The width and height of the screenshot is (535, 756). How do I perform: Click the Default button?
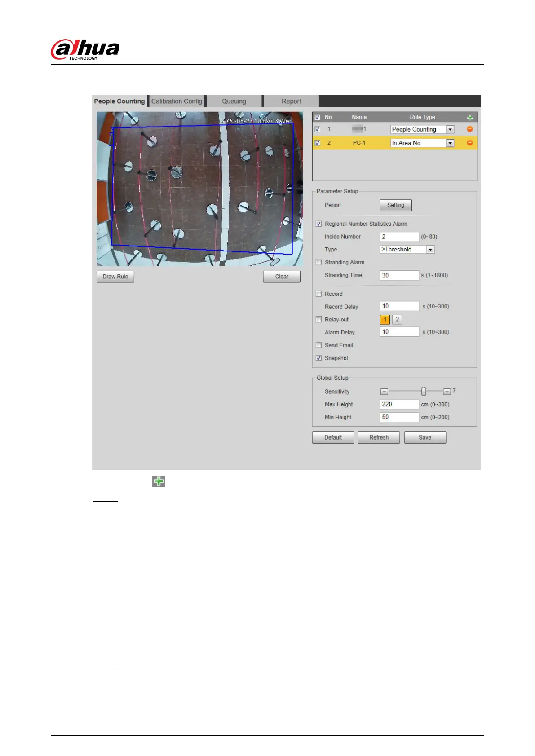coord(333,437)
